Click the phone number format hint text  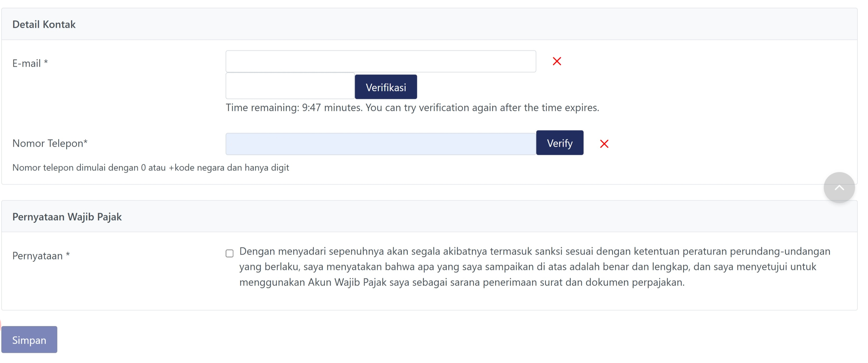[x=151, y=168]
